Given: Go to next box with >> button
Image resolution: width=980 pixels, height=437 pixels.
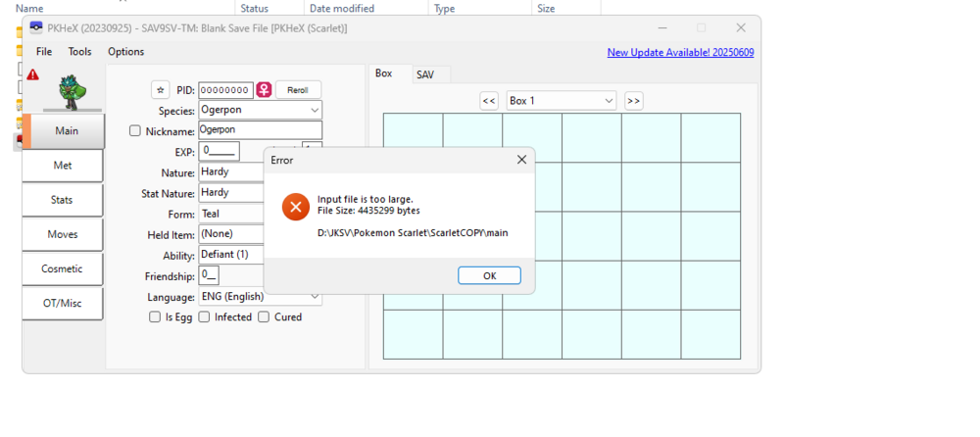Looking at the screenshot, I should click(x=633, y=101).
